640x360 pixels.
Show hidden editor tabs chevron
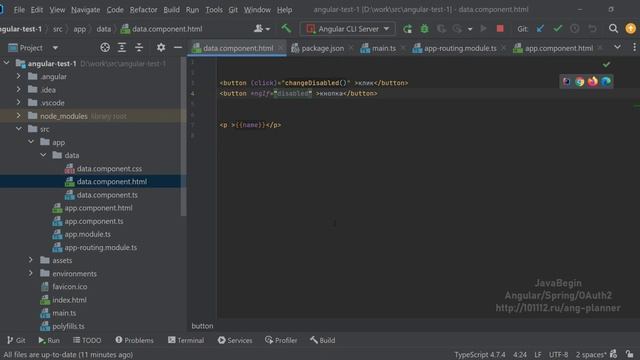tap(617, 48)
